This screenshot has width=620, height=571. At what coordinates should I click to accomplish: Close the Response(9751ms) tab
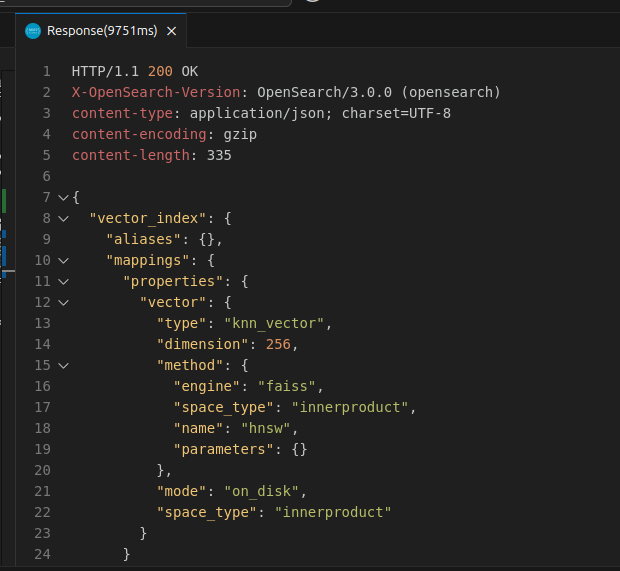click(x=171, y=31)
